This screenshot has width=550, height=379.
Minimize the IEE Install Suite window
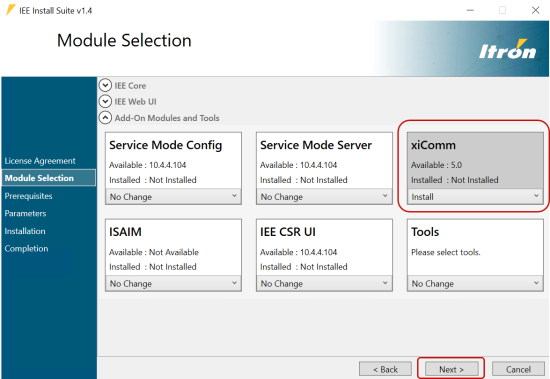point(470,10)
